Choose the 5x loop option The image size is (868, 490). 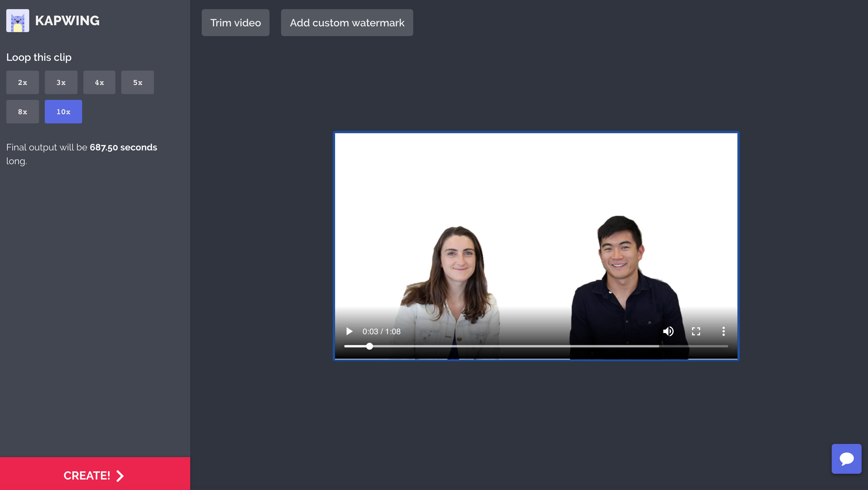click(x=138, y=82)
